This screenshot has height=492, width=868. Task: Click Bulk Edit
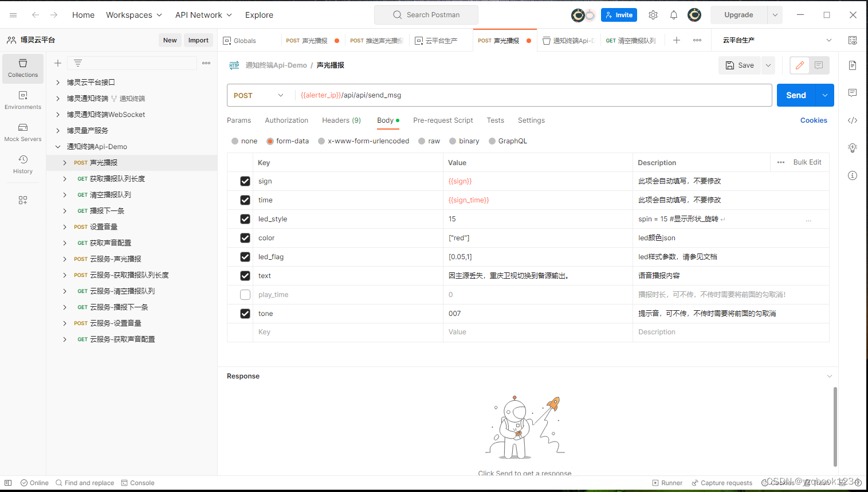click(807, 162)
